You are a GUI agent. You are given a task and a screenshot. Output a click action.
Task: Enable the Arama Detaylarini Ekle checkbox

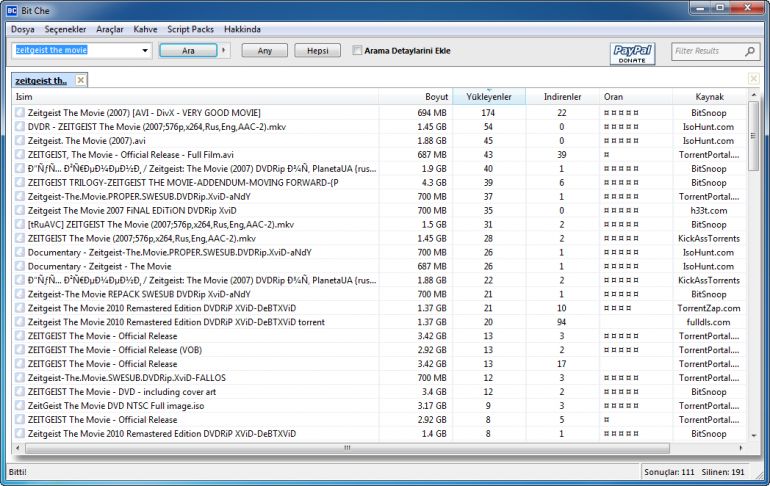pyautogui.click(x=358, y=50)
